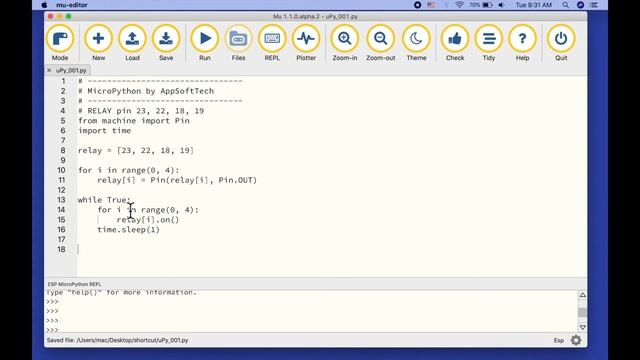This screenshot has width=640, height=360.
Task: Open the Plotter
Action: click(306, 43)
